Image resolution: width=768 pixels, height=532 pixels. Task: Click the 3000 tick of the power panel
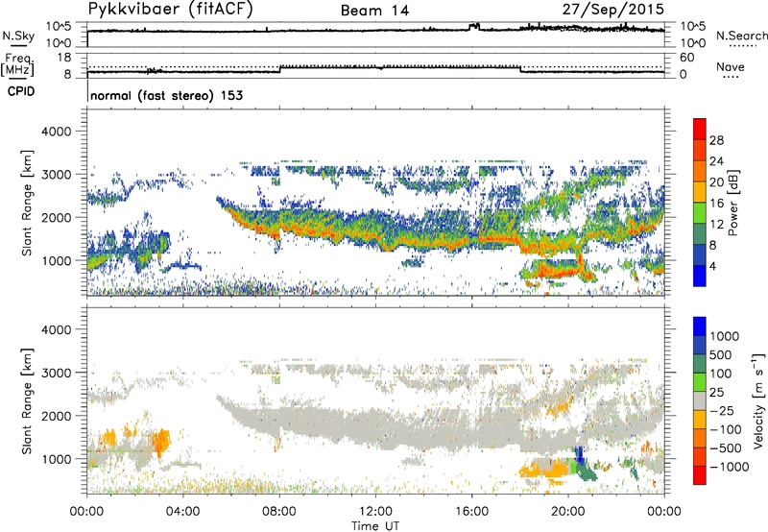tap(57, 175)
